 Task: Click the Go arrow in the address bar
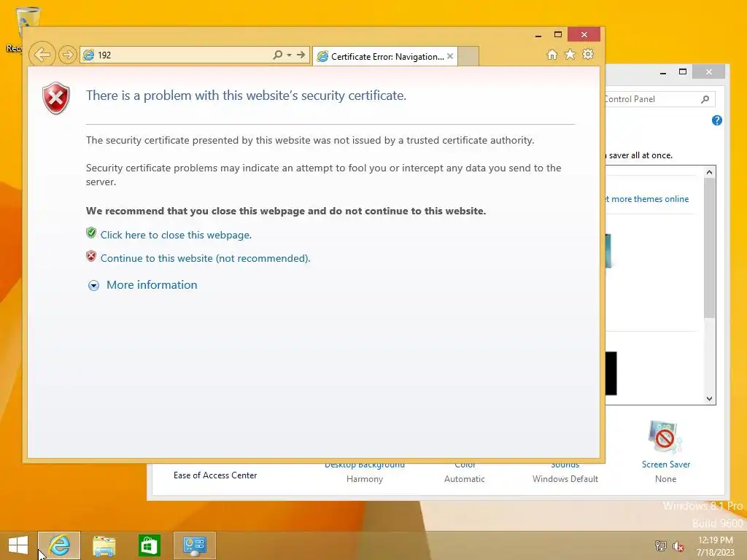(301, 55)
